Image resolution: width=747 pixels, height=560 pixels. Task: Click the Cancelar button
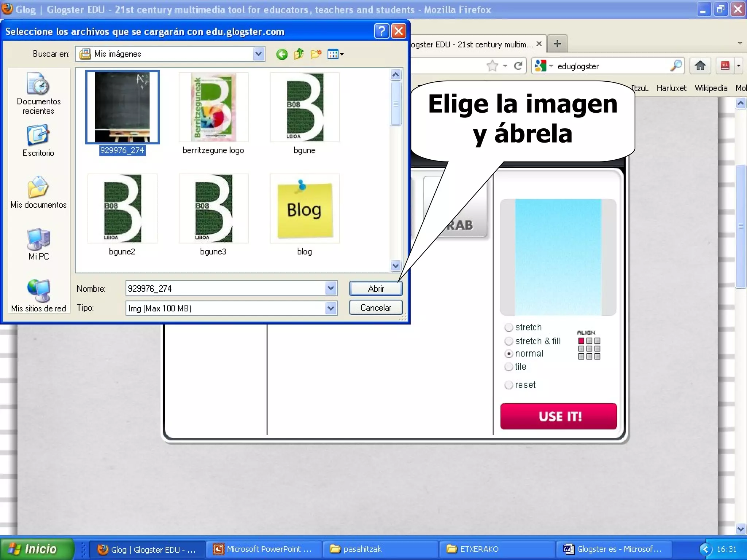point(376,308)
